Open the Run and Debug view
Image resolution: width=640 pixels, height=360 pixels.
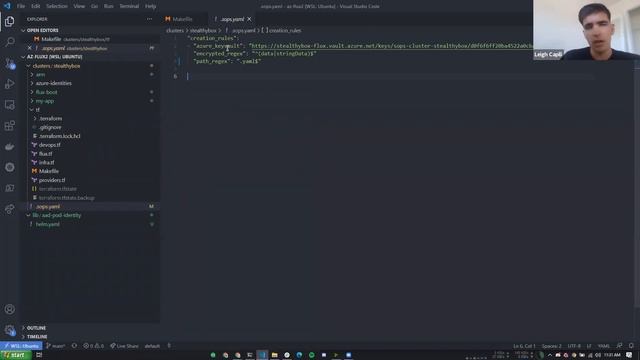click(x=10, y=84)
